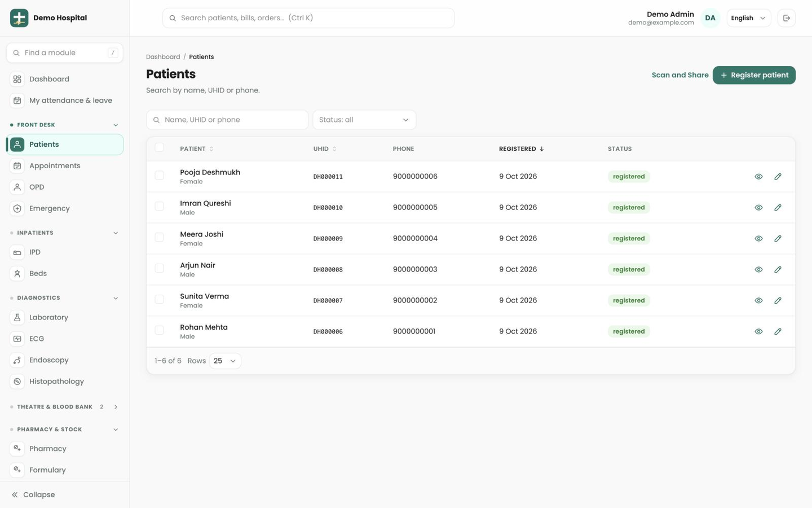Collapse the Front Desk sidebar section
812x508 pixels.
[65, 125]
